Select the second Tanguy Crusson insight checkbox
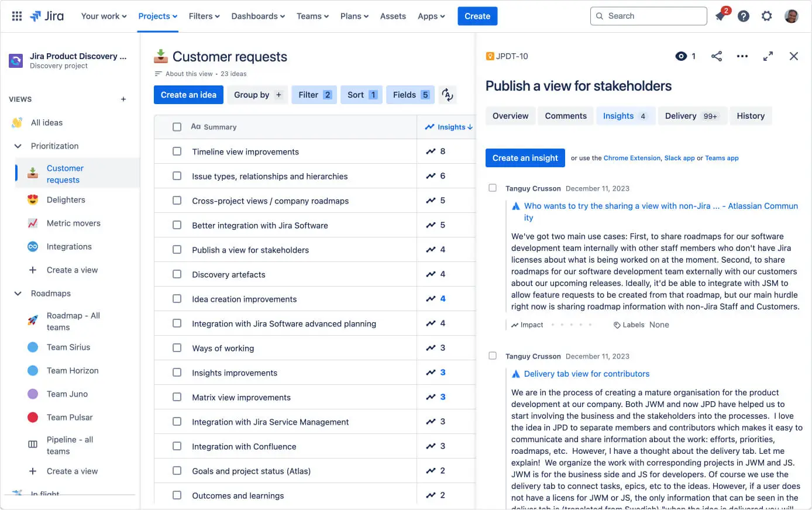The height and width of the screenshot is (510, 812). (493, 356)
